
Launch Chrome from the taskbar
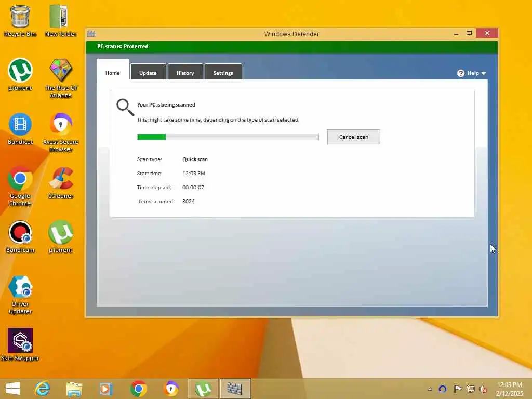point(138,389)
